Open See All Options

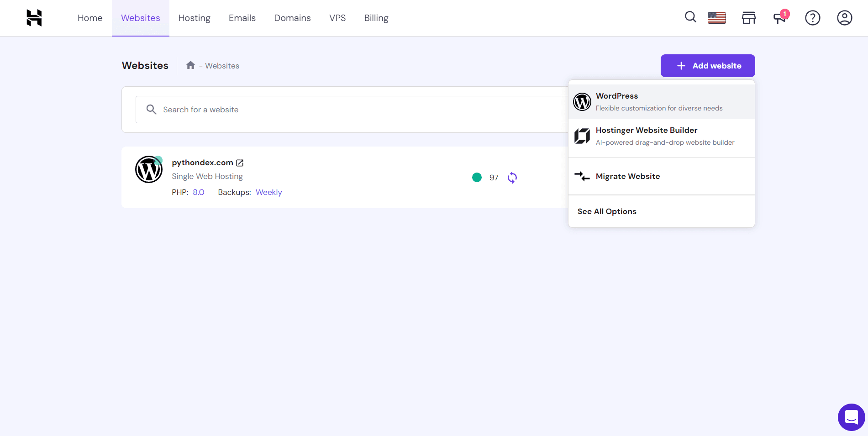(x=607, y=211)
